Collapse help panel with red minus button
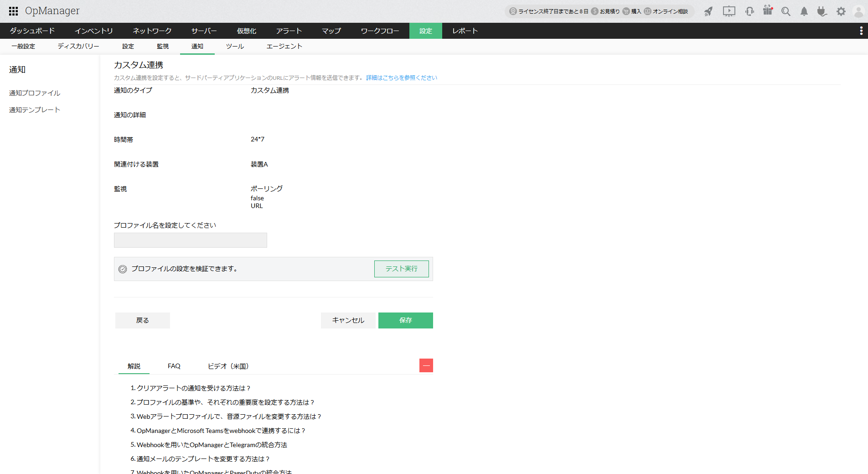Image resolution: width=868 pixels, height=474 pixels. click(x=426, y=365)
